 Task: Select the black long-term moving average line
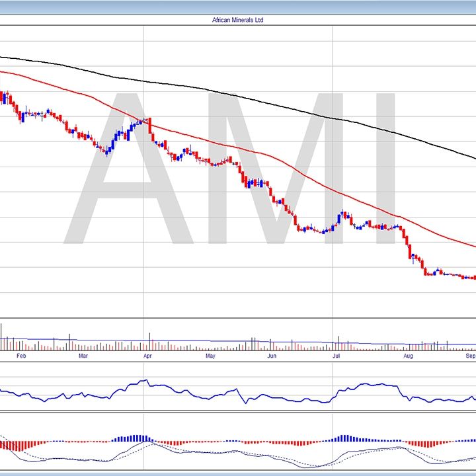pos(264,100)
